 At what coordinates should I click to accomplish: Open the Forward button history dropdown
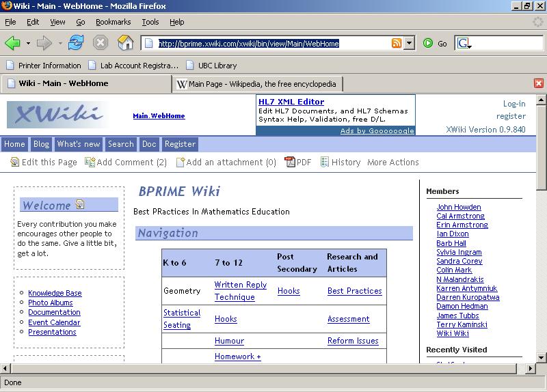pos(60,44)
